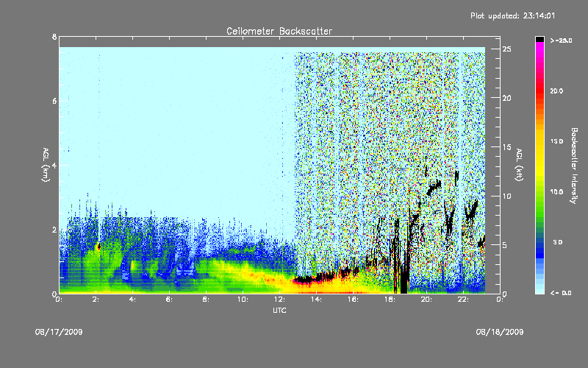The width and height of the screenshot is (588, 368).
Task: Click the start date 08/17/2009
Action: coord(59,332)
